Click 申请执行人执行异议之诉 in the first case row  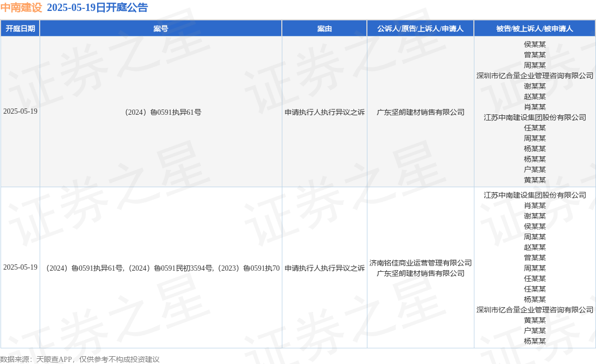pos(325,112)
